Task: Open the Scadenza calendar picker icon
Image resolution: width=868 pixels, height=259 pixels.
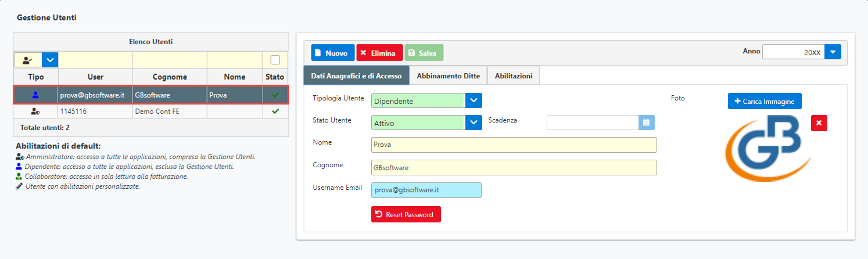Action: (647, 122)
